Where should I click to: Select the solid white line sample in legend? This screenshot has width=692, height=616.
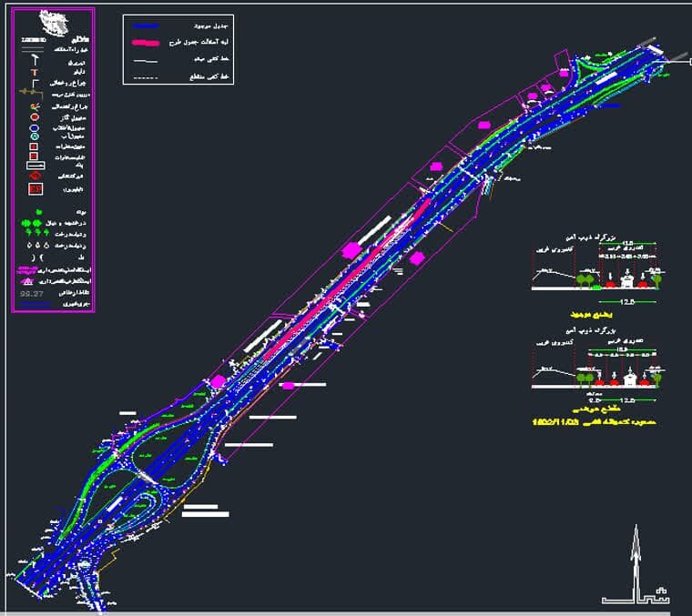[144, 60]
